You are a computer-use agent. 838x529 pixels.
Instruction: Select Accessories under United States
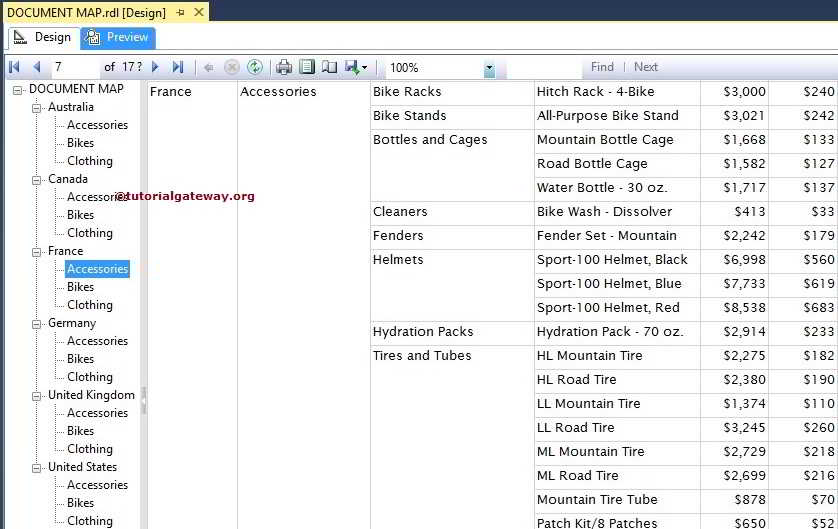97,485
